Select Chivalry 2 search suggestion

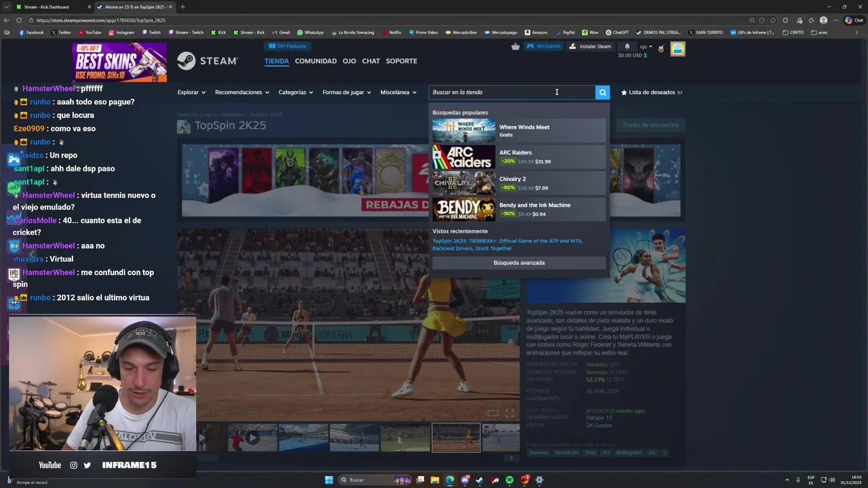pyautogui.click(x=519, y=183)
